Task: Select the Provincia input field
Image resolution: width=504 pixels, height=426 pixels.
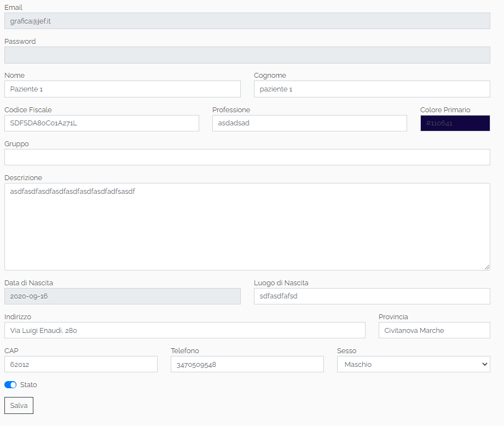Action: 434,330
